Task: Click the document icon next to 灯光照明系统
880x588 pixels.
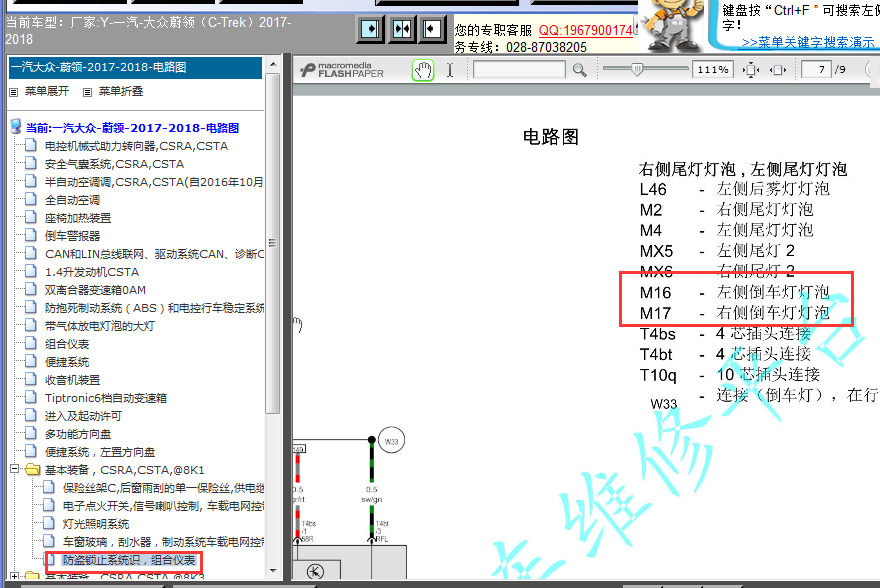Action: [49, 523]
